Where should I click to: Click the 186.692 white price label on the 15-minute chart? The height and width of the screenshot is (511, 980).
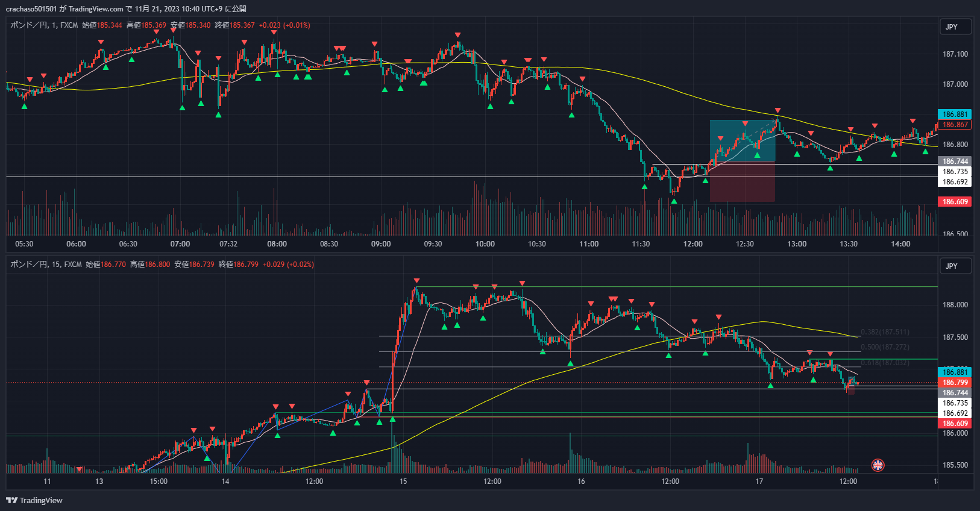[955, 413]
